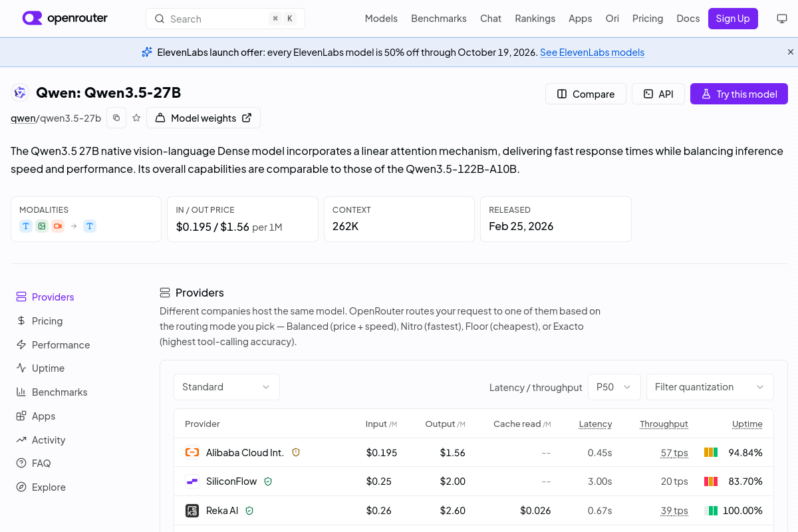Select FAQ in the sidebar
This screenshot has height=532, width=798.
34,464
